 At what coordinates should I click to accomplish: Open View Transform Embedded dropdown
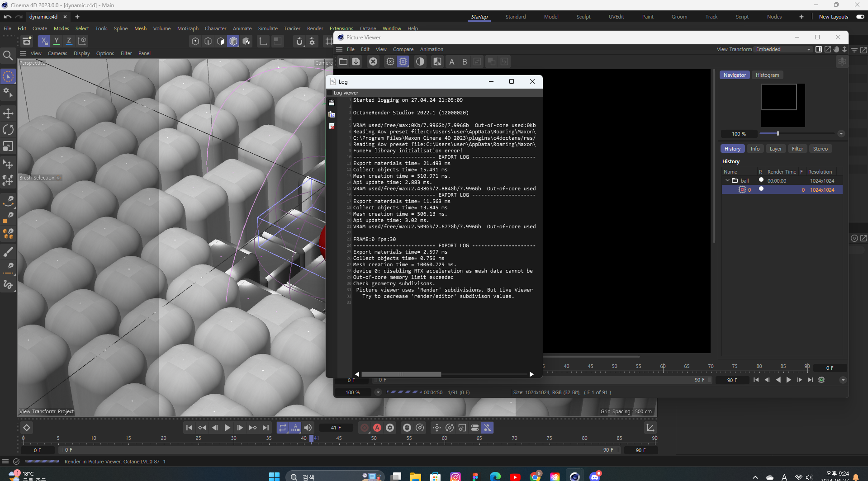(783, 49)
